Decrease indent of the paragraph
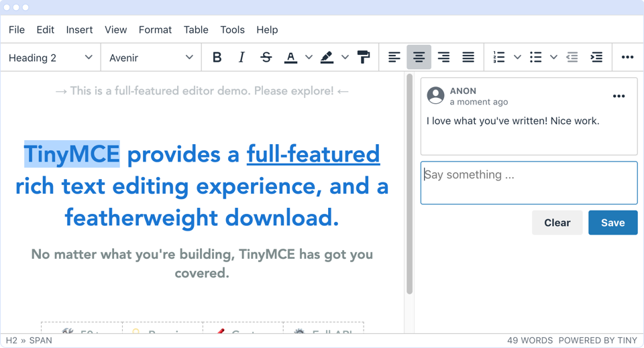 coord(572,58)
